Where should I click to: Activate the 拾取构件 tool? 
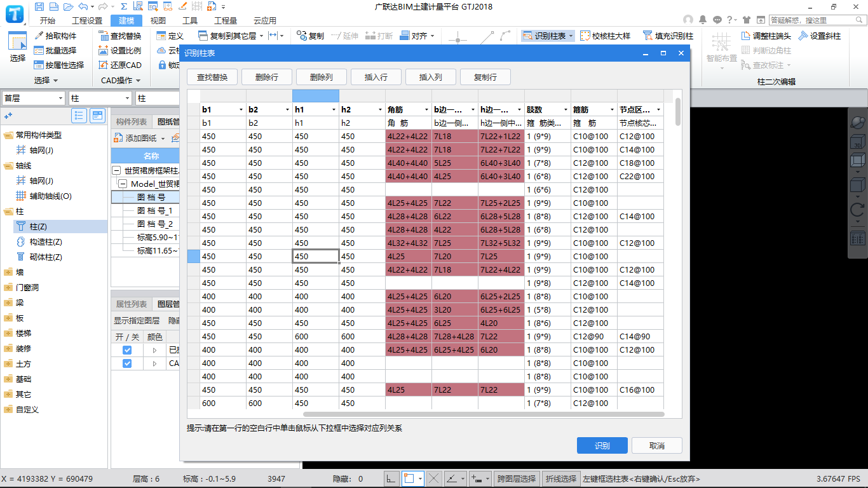click(56, 36)
